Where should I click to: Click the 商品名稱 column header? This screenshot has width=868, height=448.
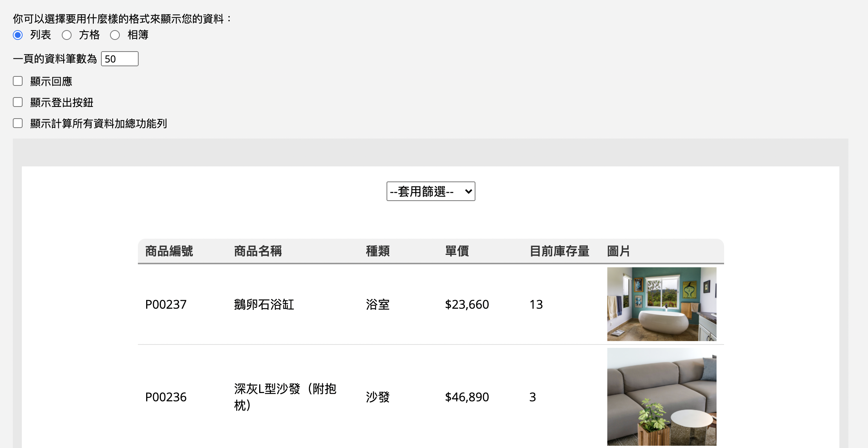coord(258,251)
